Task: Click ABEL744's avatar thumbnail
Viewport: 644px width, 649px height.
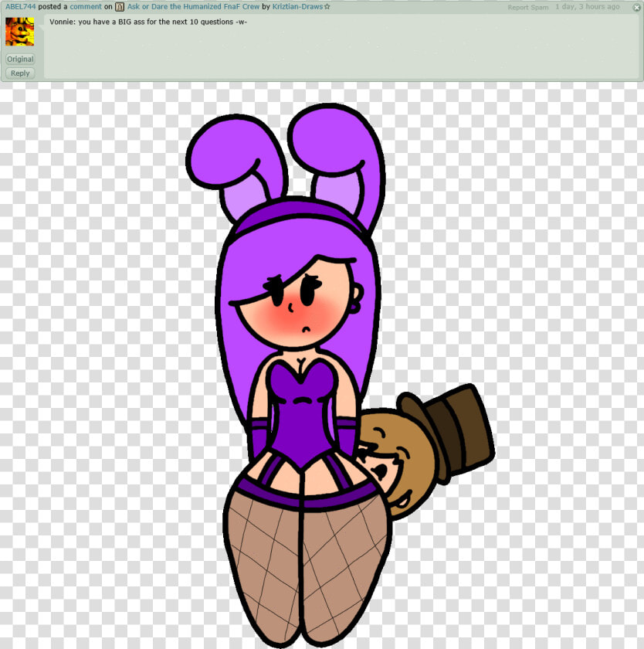Action: 19,32
